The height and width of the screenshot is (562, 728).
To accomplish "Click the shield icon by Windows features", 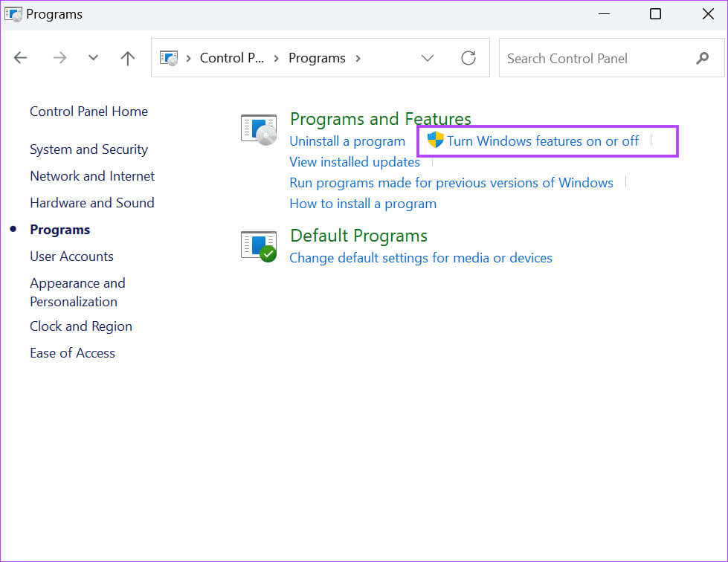I will coord(436,140).
